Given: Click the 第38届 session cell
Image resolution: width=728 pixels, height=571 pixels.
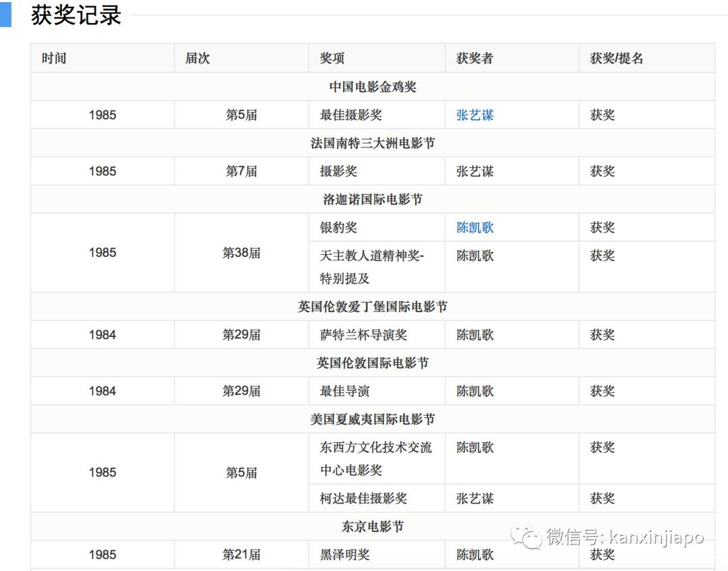Looking at the screenshot, I should tap(241, 253).
